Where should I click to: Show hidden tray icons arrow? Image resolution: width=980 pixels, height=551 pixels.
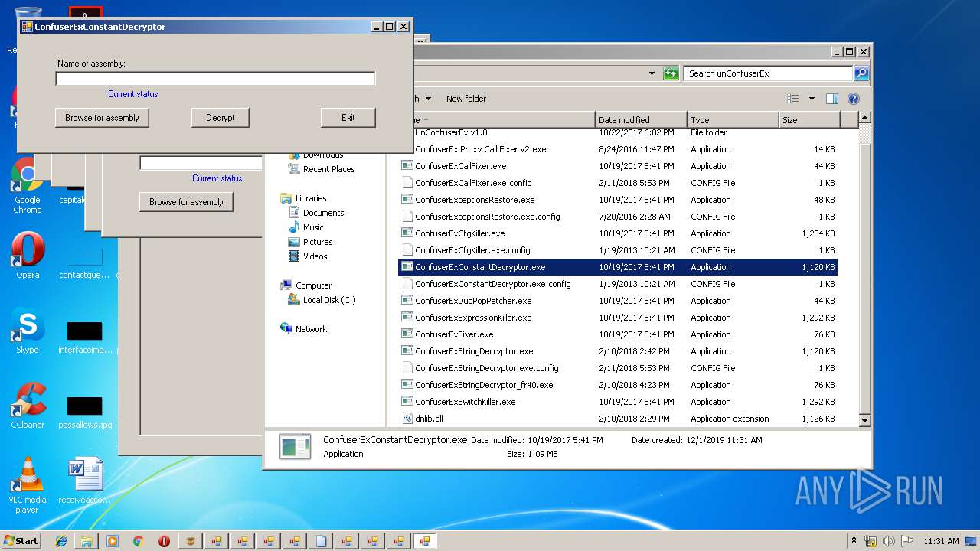point(854,541)
